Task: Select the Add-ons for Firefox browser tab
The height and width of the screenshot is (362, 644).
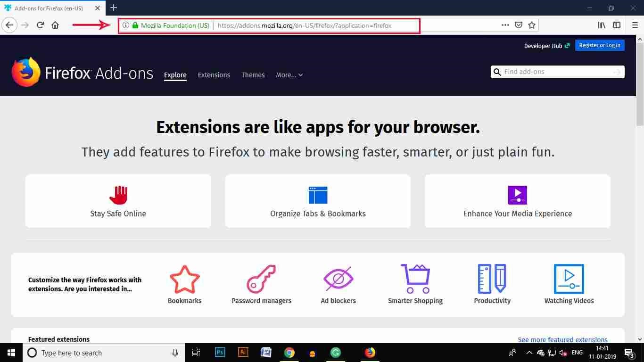Action: (x=52, y=8)
